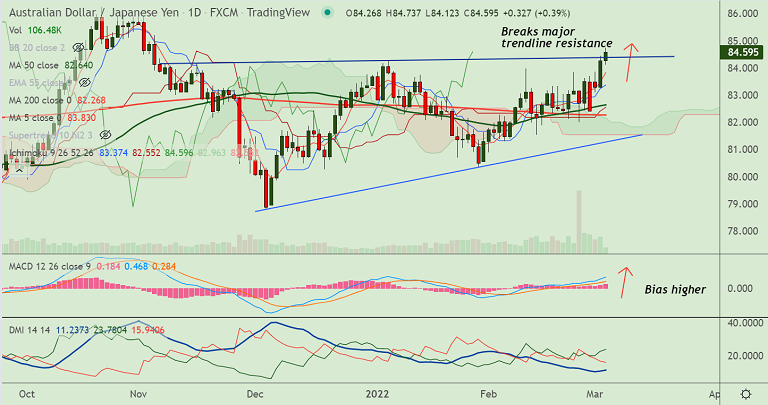Screen dimensions: 768x405
Task: Click the MACD line value 0.468
Action: click(136, 267)
